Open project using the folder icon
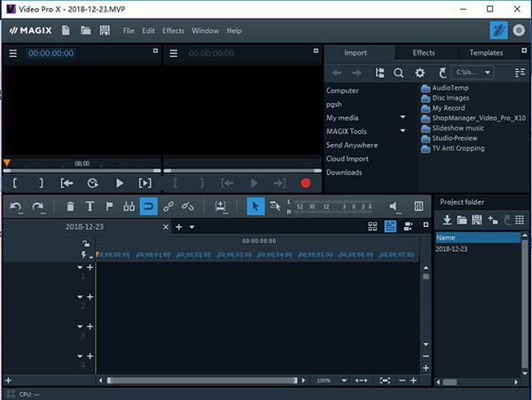 pyautogui.click(x=85, y=30)
